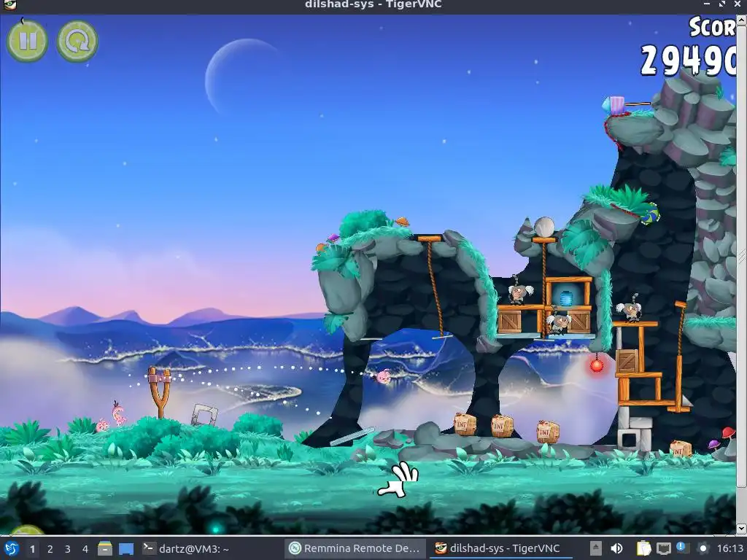This screenshot has height=560, width=747.
Task: Click the scrollbar down arrow of the VNC window
Action: pyautogui.click(x=741, y=529)
